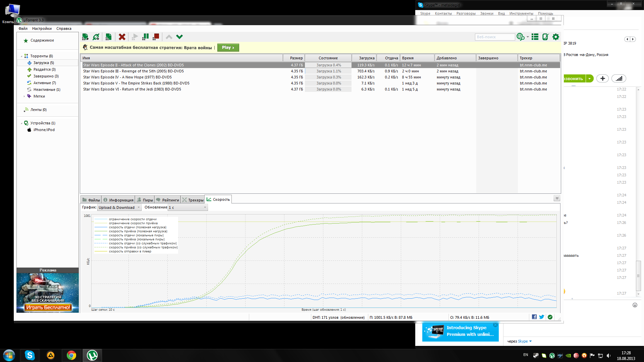
Task: Click the green network status checkmark icon
Action: coord(550,317)
